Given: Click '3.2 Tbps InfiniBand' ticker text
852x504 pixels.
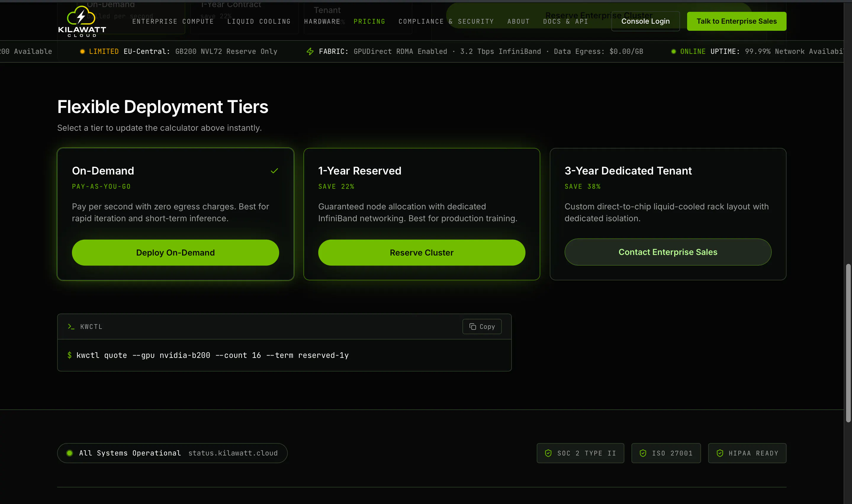Looking at the screenshot, I should click(500, 51).
